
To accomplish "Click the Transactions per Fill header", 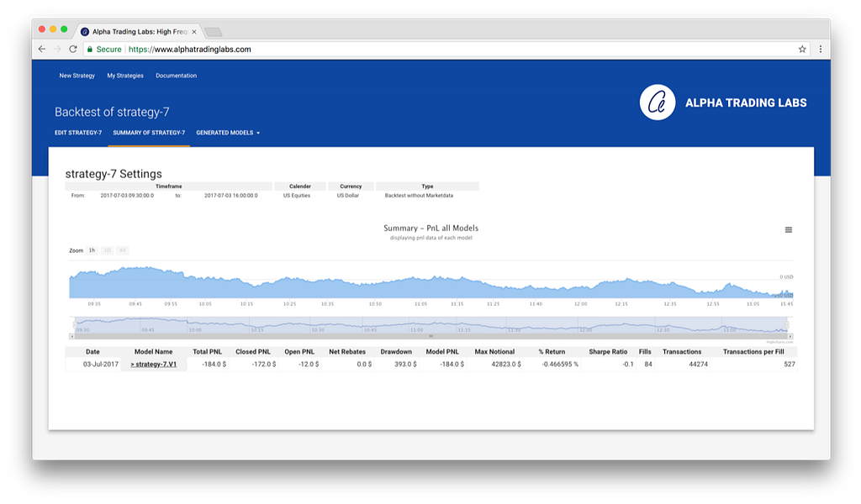I will 753,351.
